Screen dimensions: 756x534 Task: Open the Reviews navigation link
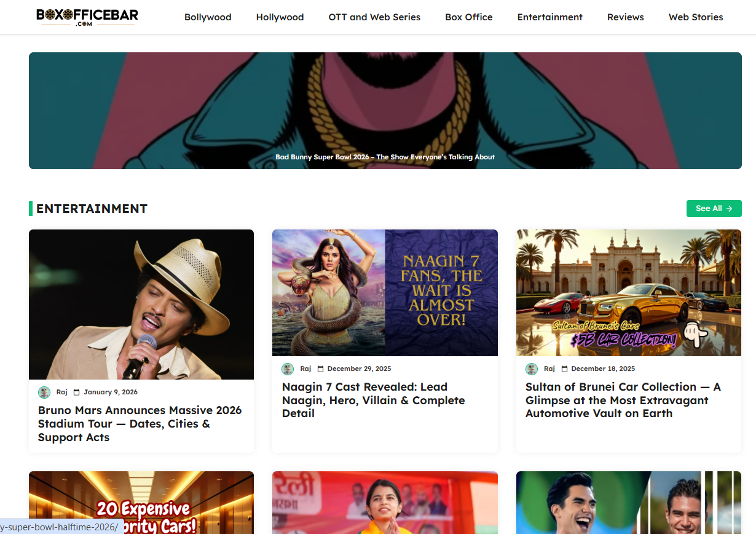click(x=625, y=17)
